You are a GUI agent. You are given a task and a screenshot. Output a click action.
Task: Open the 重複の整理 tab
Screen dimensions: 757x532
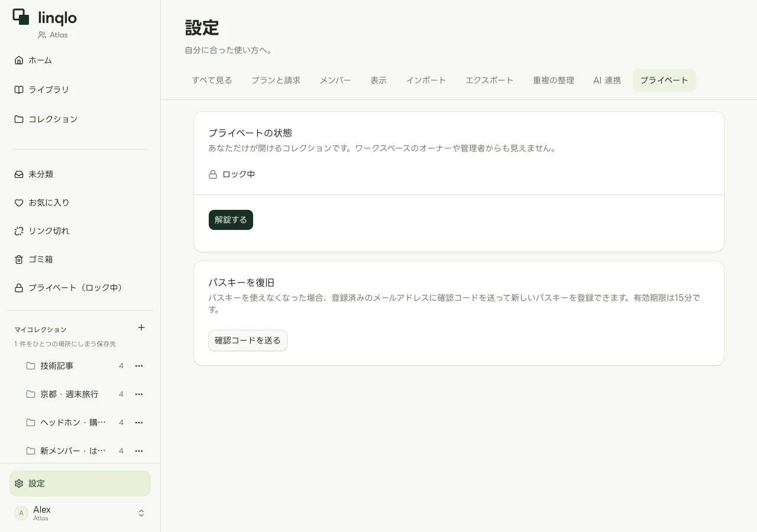(554, 80)
